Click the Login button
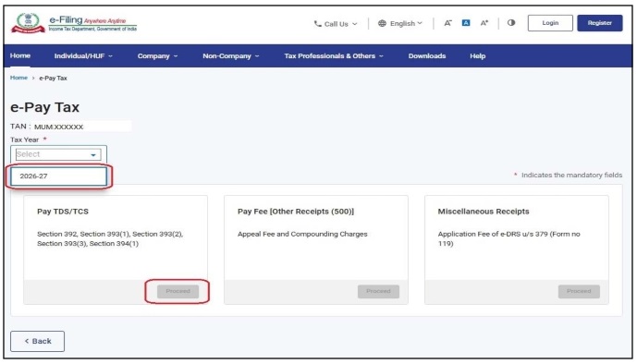The image size is (637, 364). pyautogui.click(x=550, y=23)
